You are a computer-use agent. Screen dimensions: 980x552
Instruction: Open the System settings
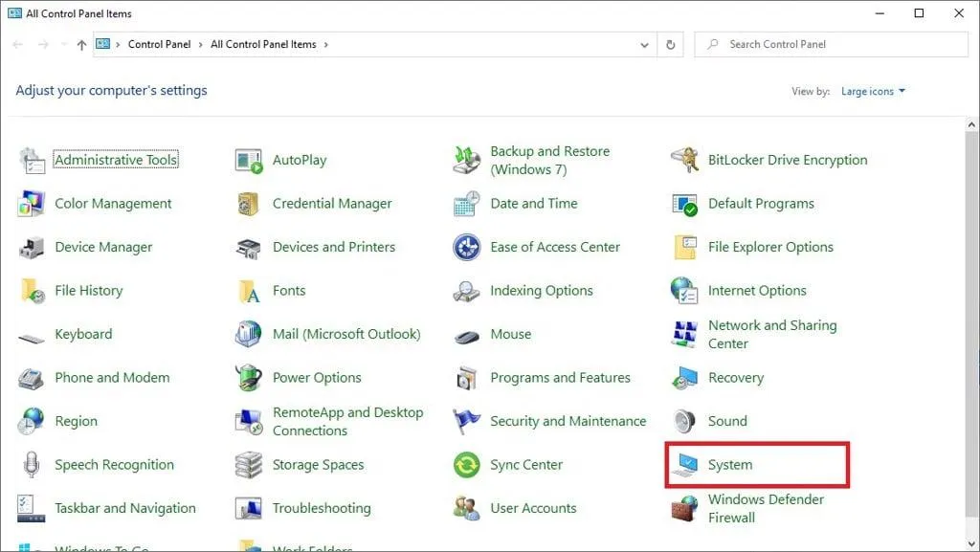[x=730, y=464]
